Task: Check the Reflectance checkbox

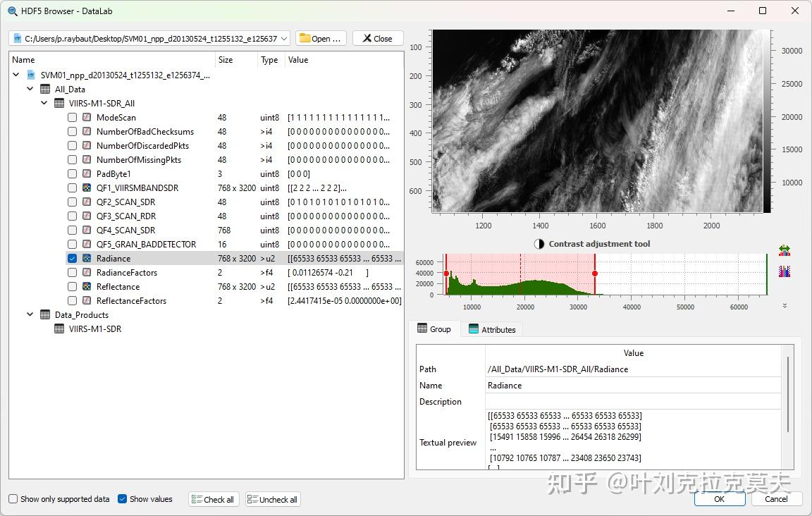Action: click(72, 286)
